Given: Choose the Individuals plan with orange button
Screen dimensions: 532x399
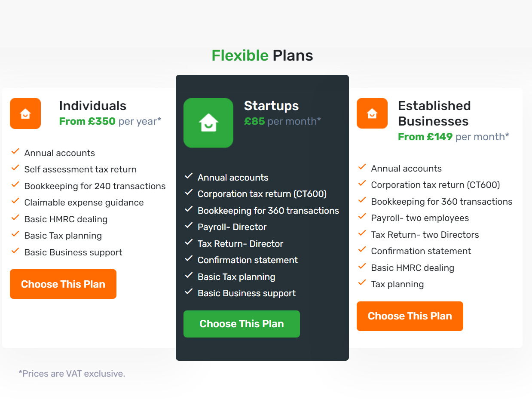Looking at the screenshot, I should (x=63, y=284).
